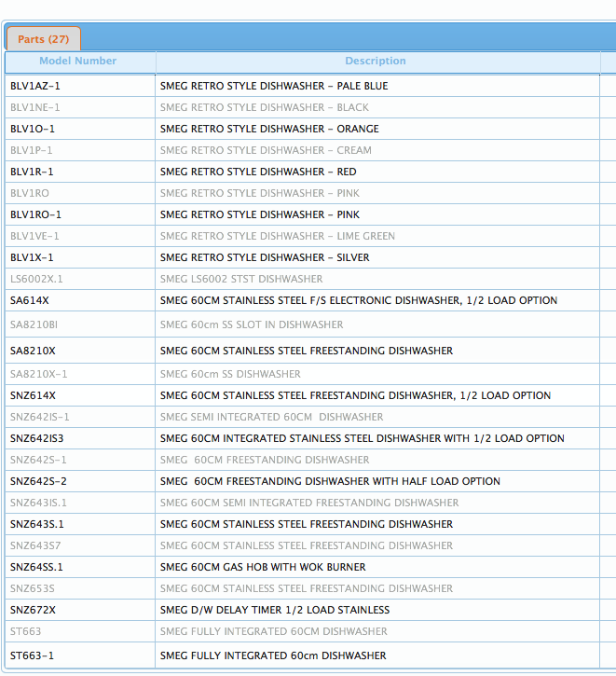Viewport: 616px width, 676px height.
Task: Select model number BLV1AZ-1
Action: coord(80,86)
